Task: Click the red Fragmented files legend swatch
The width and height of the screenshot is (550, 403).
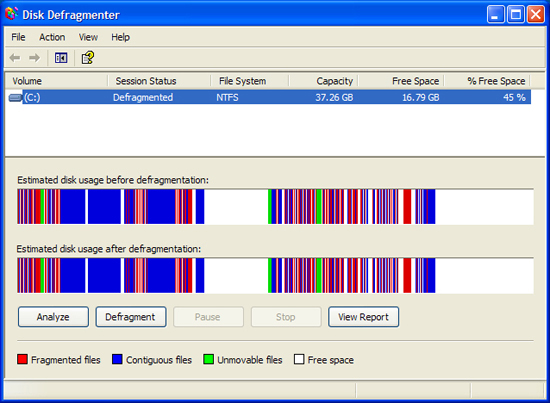Action: pyautogui.click(x=22, y=359)
